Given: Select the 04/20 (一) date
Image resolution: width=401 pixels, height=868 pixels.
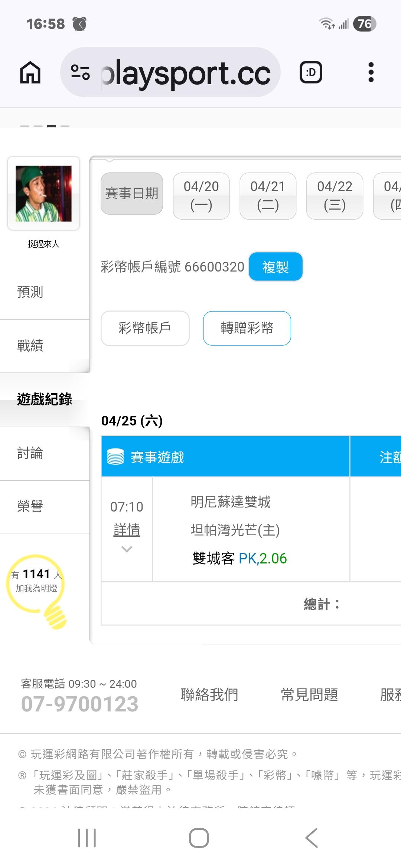Looking at the screenshot, I should pyautogui.click(x=201, y=196).
